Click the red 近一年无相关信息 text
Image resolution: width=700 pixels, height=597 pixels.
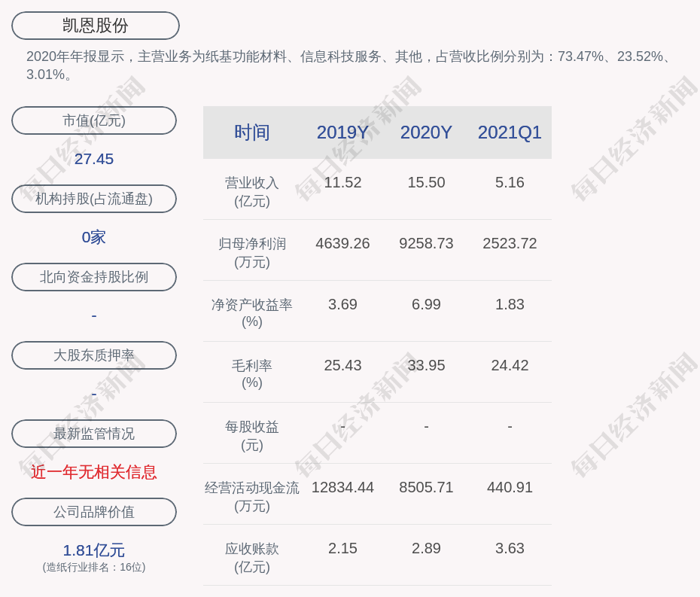tap(94, 472)
